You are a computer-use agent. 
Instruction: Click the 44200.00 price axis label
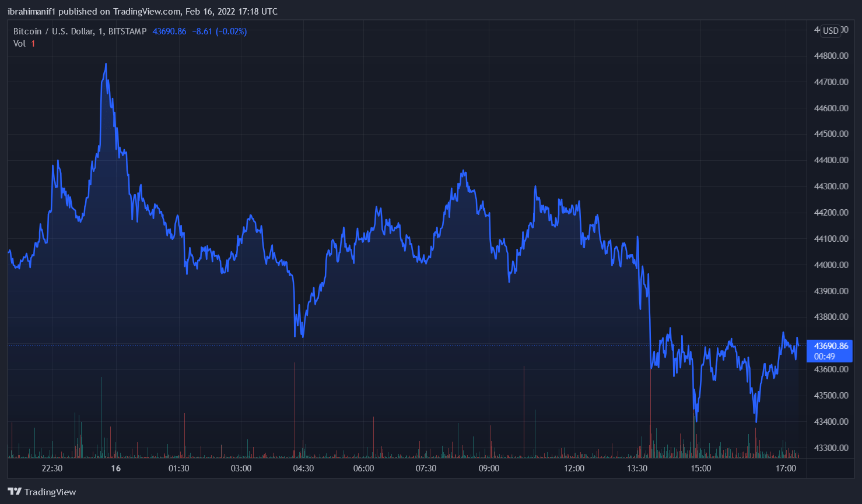point(831,213)
